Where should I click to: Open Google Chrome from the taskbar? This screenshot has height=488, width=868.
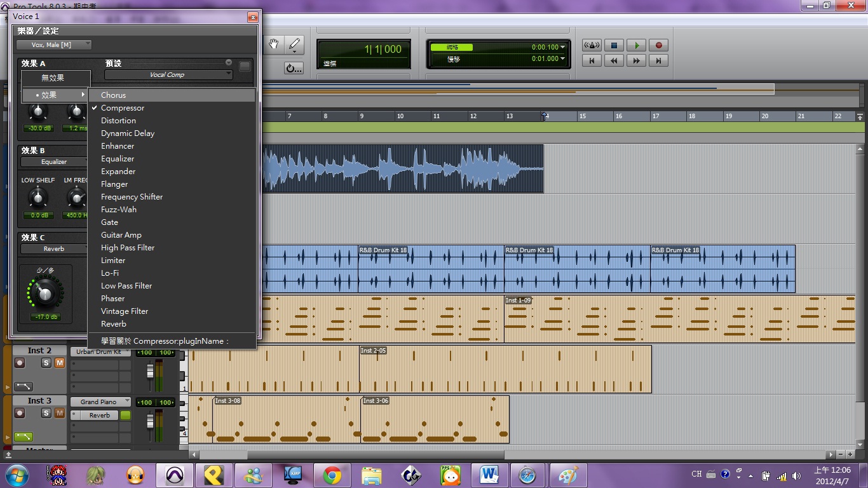tap(332, 475)
